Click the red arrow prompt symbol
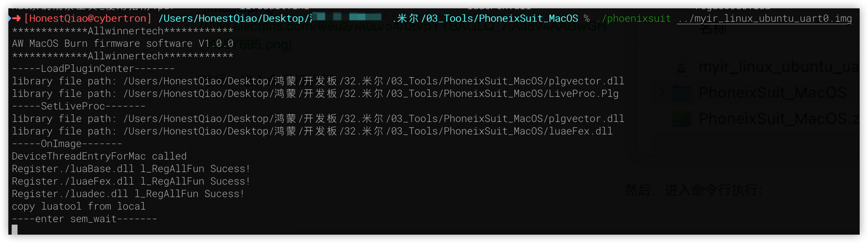The image size is (868, 243). (x=17, y=18)
